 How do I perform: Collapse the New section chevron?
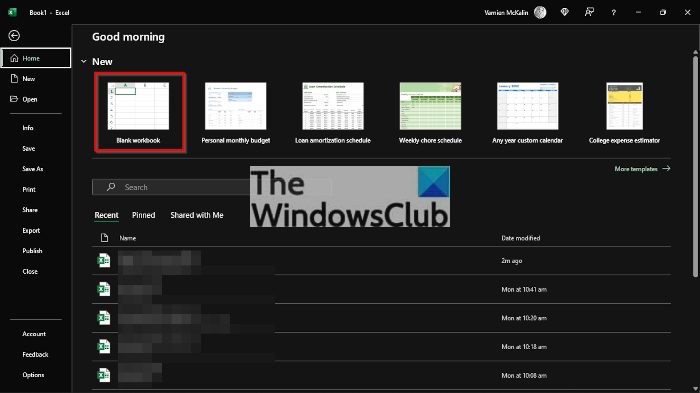pos(83,62)
